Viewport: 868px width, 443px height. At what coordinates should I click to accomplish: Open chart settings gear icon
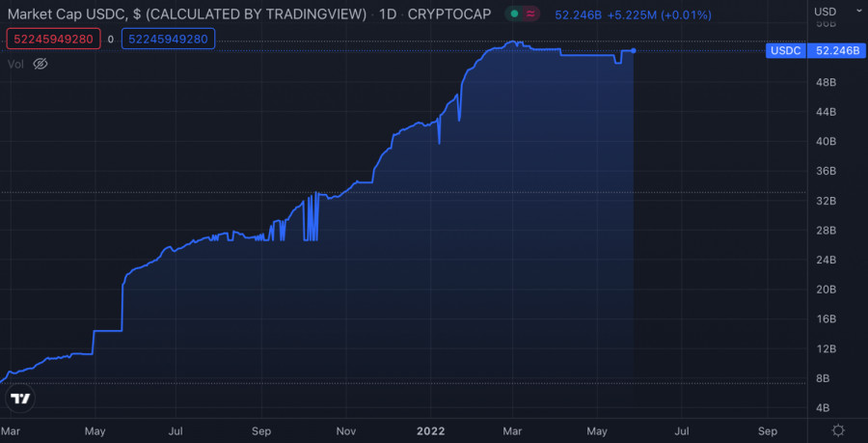pyautogui.click(x=838, y=430)
